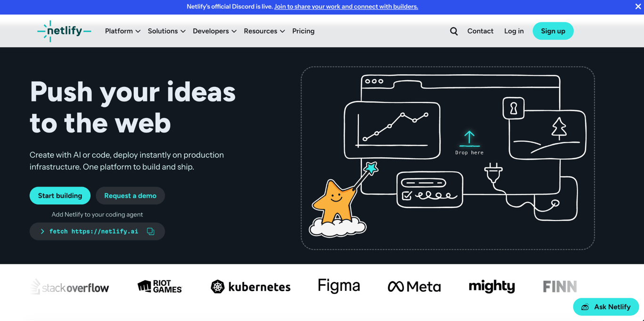The image size is (644, 321).
Task: Follow the Join Discord link in banner
Action: click(x=346, y=7)
